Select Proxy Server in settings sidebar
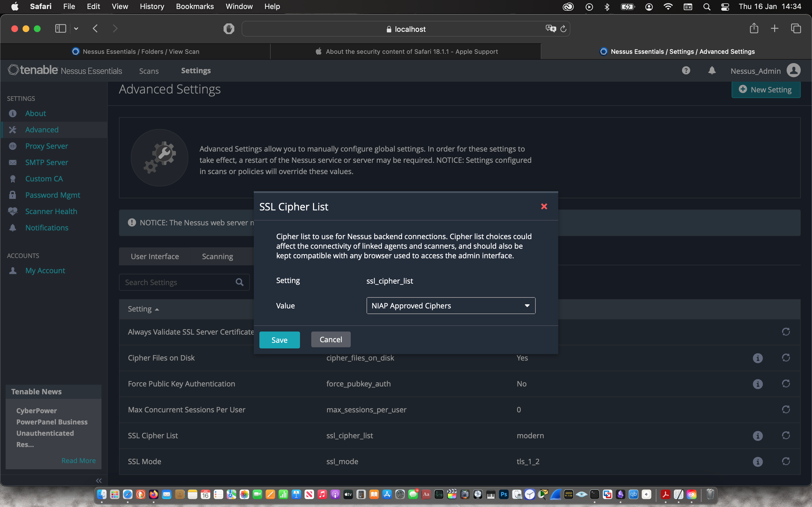Viewport: 812px width, 507px height. [46, 146]
